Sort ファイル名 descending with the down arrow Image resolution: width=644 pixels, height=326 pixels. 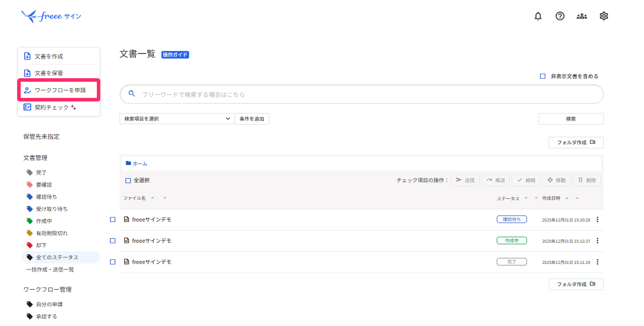point(164,198)
